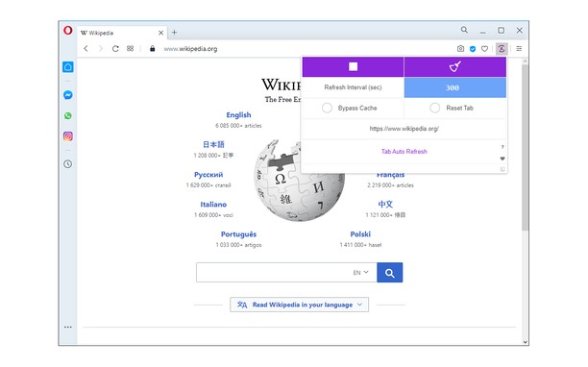
Task: Go forward to next page
Action: [x=100, y=49]
